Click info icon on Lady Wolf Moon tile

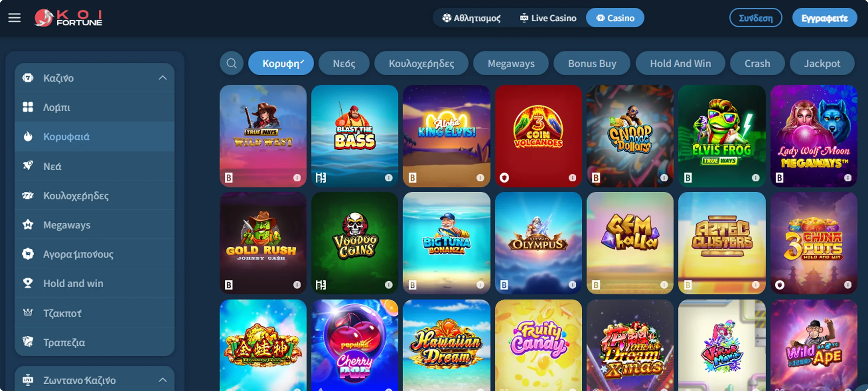tap(847, 178)
